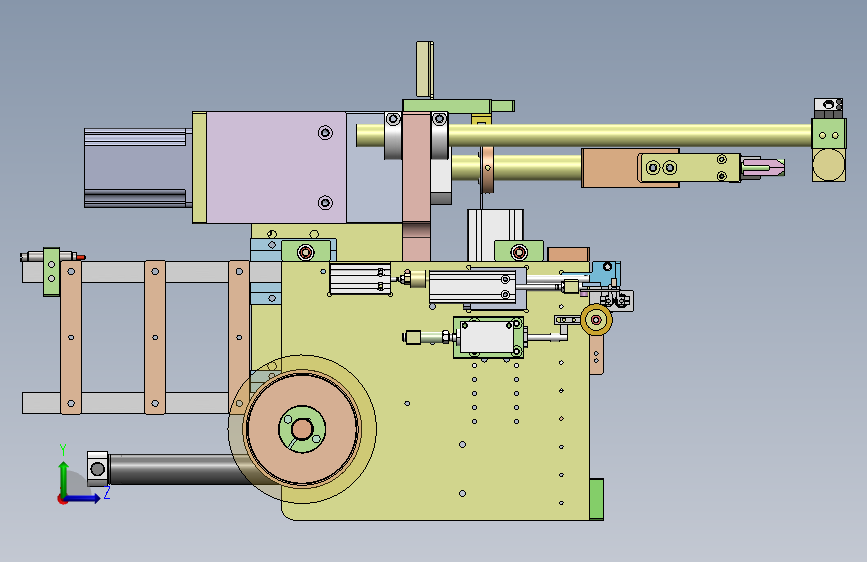This screenshot has width=867, height=562.
Task: Select the green sensor clamp on the left rail
Action: click(x=51, y=272)
